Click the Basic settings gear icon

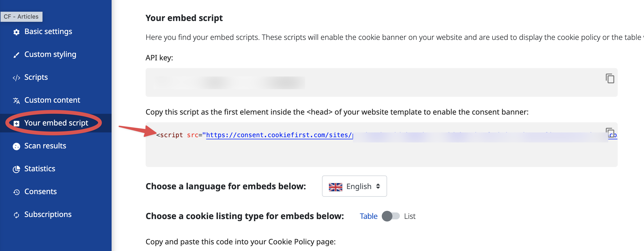tap(16, 32)
